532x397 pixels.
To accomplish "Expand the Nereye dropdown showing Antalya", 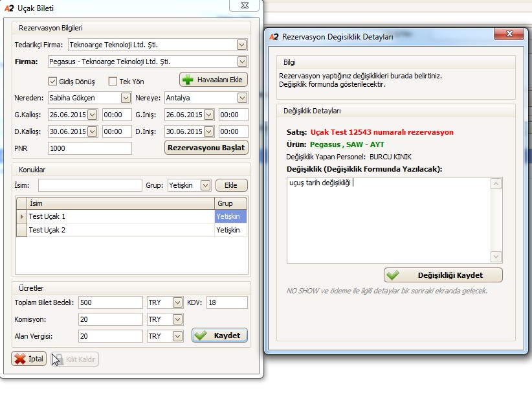I will point(242,98).
